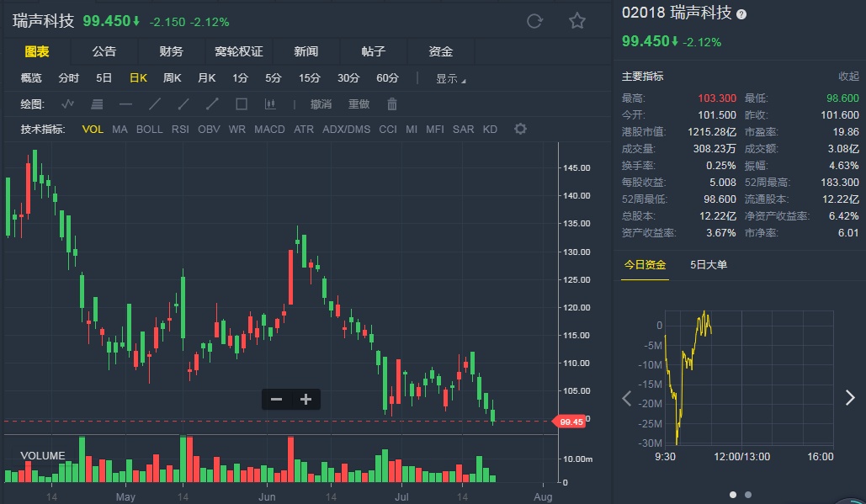
Task: Click the second pagination dot
Action: click(x=748, y=495)
